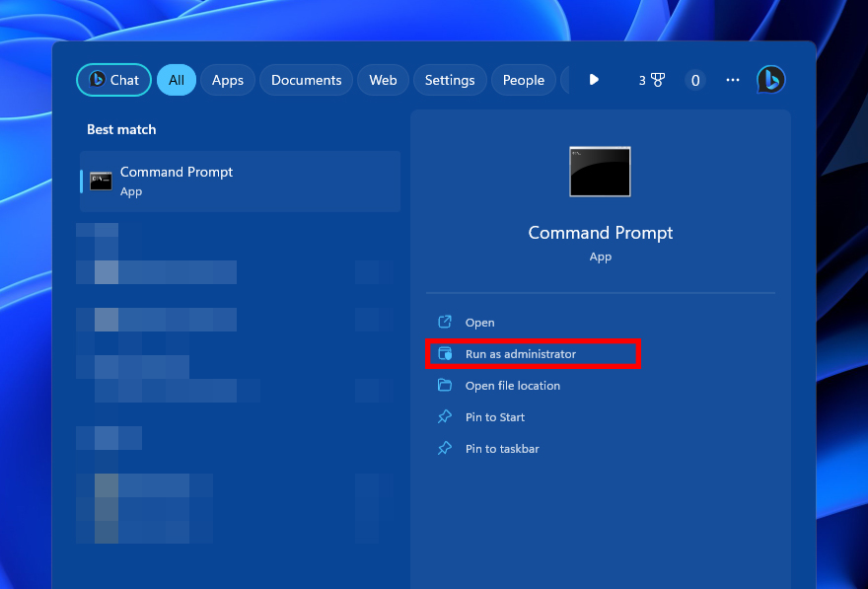Switch to the Apps filter tab

[x=228, y=80]
